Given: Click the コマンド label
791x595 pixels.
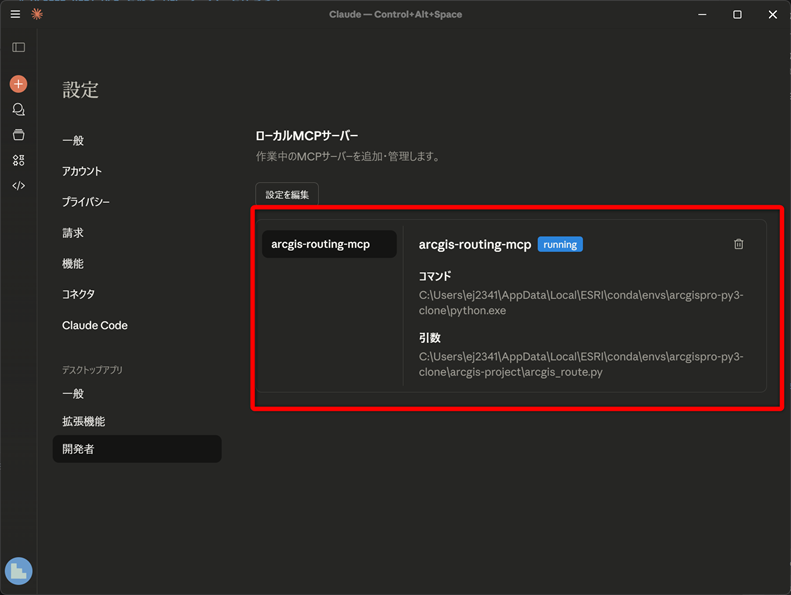Looking at the screenshot, I should coord(435,276).
